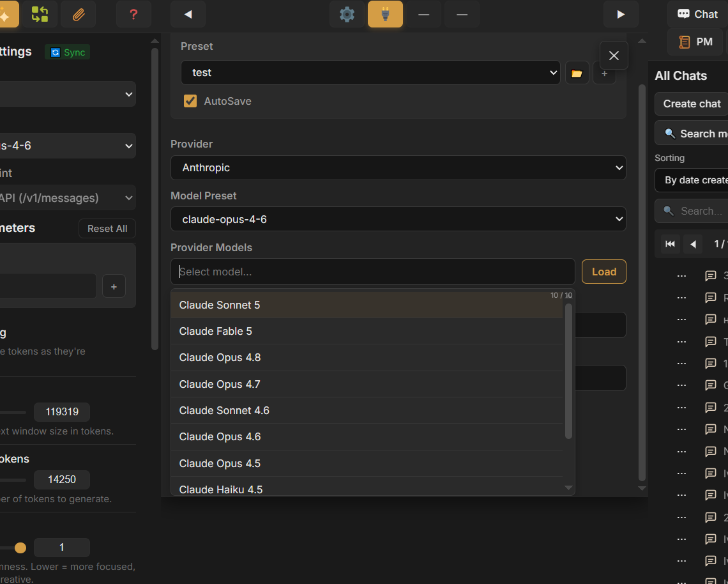The height and width of the screenshot is (584, 728).
Task: Click the Load models button
Action: 604,272
